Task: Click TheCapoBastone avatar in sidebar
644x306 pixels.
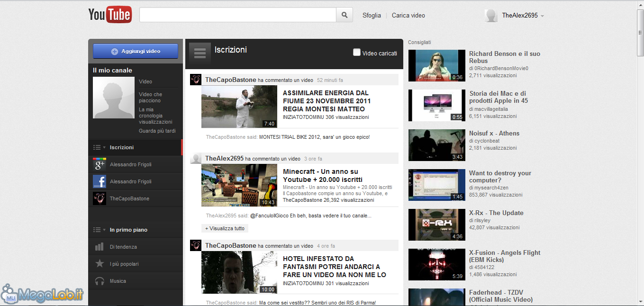Action: (99, 198)
